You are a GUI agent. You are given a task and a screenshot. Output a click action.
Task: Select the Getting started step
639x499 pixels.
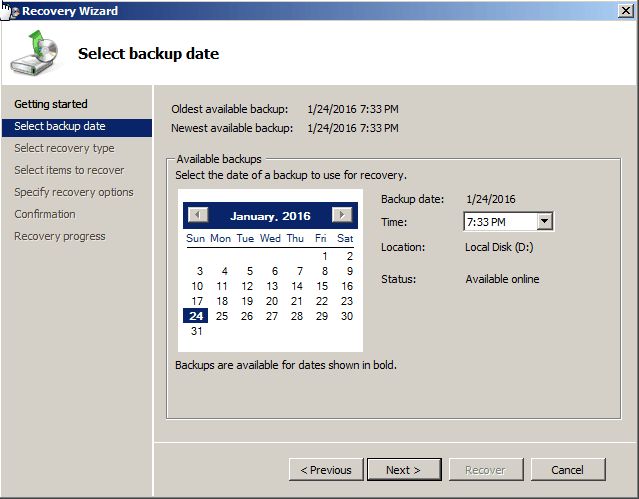coord(51,104)
